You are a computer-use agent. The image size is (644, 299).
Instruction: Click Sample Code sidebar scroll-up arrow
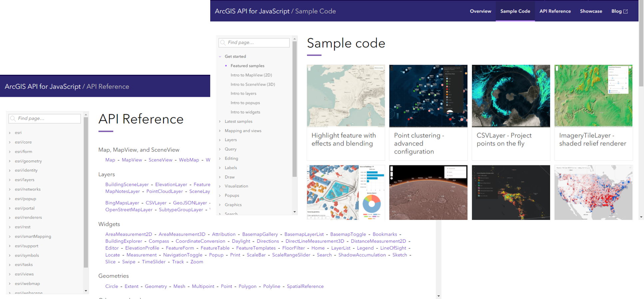point(295,39)
